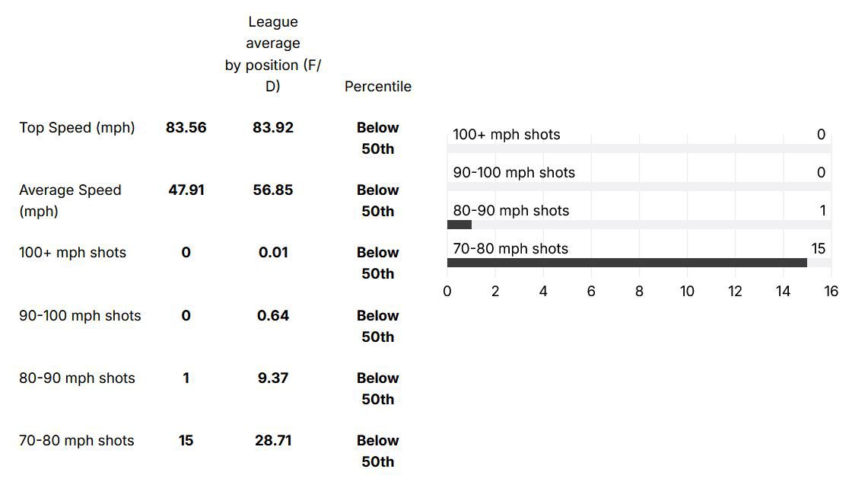Click Below 50th in the Top Speed row
Screen dimensions: 868x485
click(377, 138)
